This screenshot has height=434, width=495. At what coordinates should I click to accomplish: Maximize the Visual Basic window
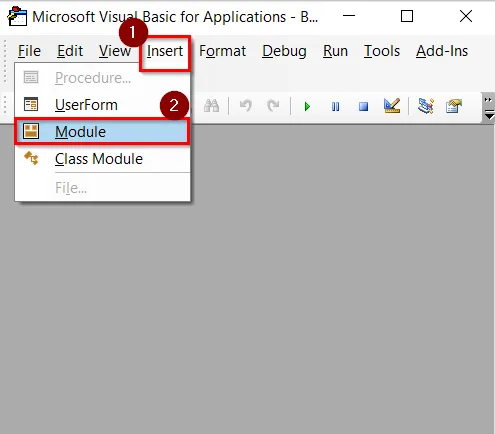pyautogui.click(x=407, y=16)
